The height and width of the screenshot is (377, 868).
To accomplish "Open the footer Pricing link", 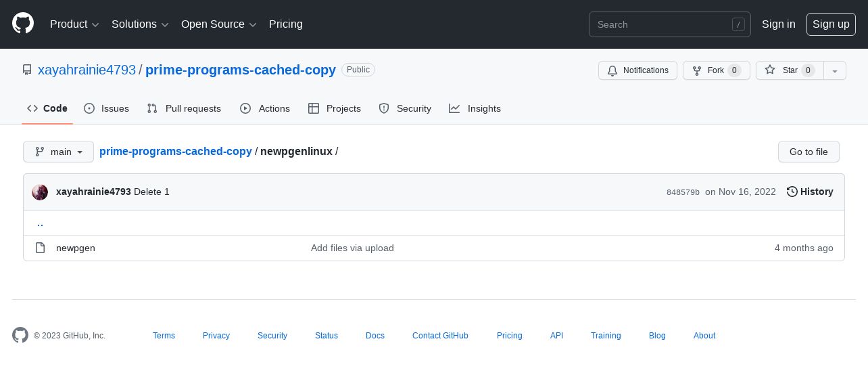I will [x=510, y=336].
